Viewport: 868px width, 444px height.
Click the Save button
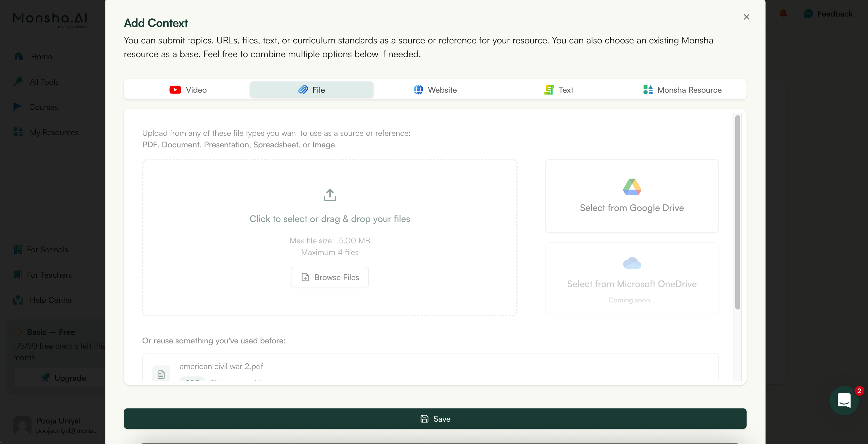(435, 418)
